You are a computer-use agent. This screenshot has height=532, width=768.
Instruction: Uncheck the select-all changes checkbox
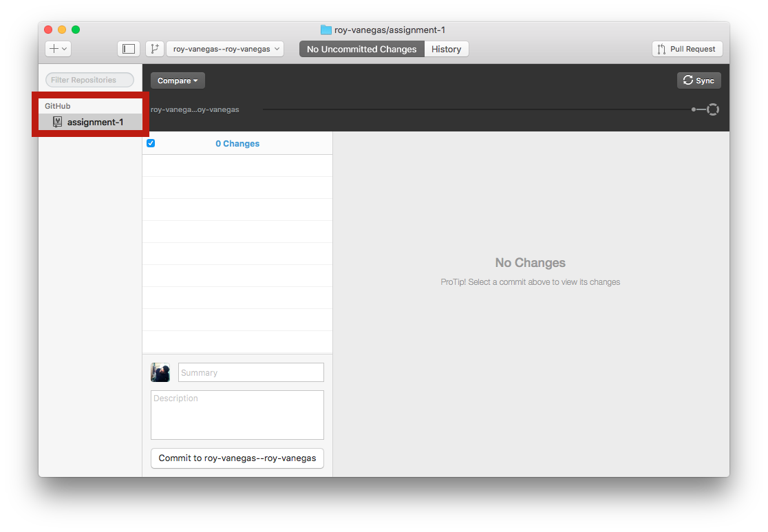tap(151, 143)
